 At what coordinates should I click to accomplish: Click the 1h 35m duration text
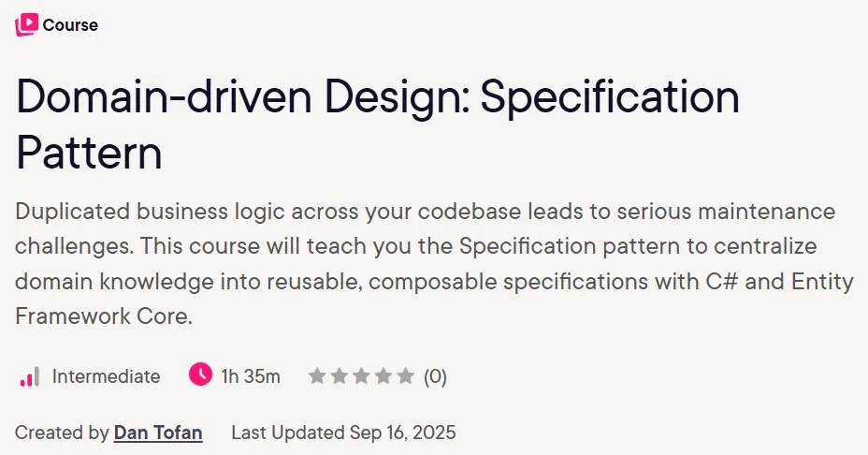[251, 376]
